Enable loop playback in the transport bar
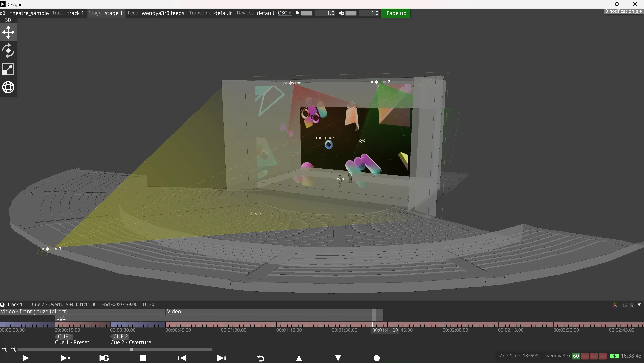This screenshot has height=363, width=644. [x=104, y=358]
